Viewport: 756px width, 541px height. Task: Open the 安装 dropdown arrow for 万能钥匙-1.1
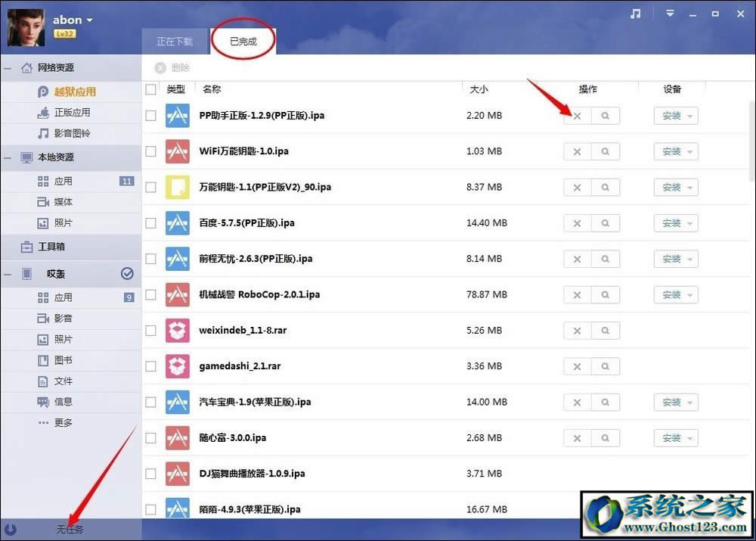(x=689, y=188)
